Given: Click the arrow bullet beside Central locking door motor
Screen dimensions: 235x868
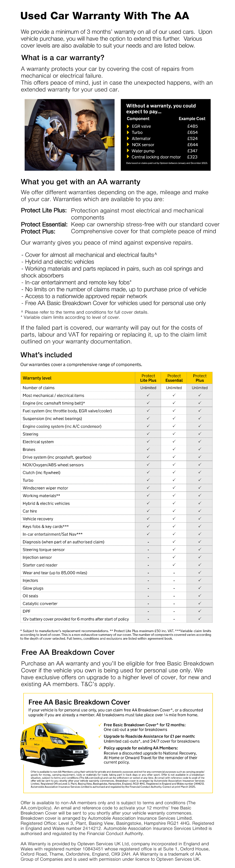Looking at the screenshot, I should [x=128, y=157].
